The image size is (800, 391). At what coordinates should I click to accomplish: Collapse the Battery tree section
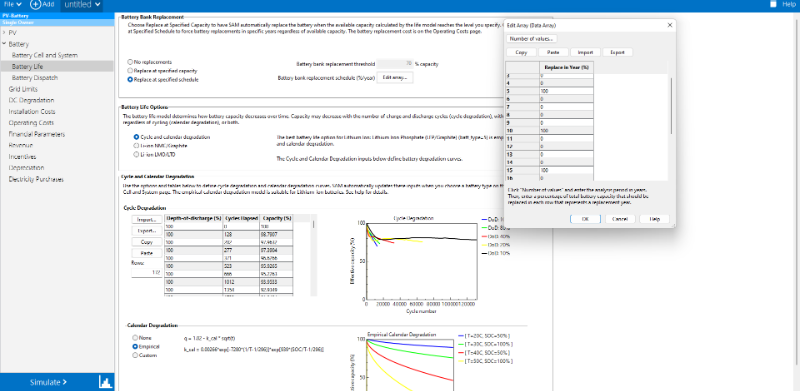[x=4, y=44]
